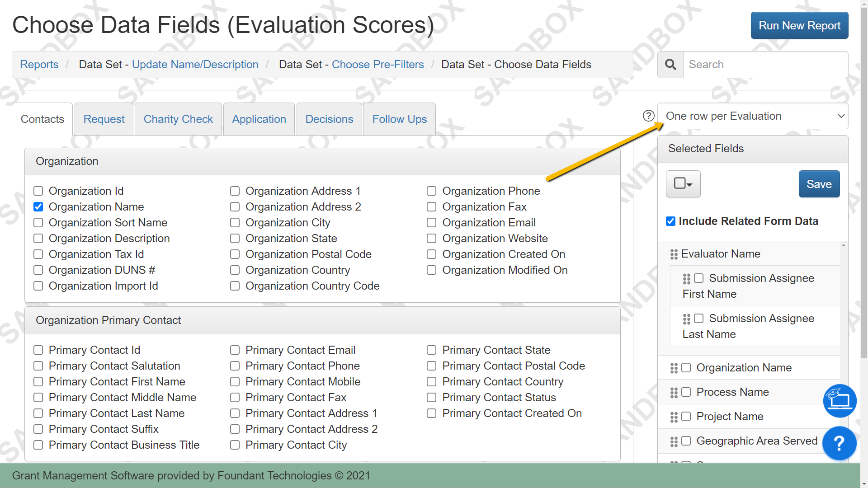Click the Run New Report button
Image resolution: width=868 pixels, height=488 pixels.
[799, 26]
